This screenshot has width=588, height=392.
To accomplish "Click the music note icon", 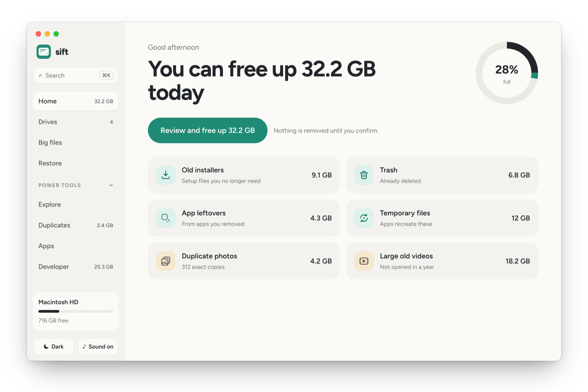I will coord(84,347).
